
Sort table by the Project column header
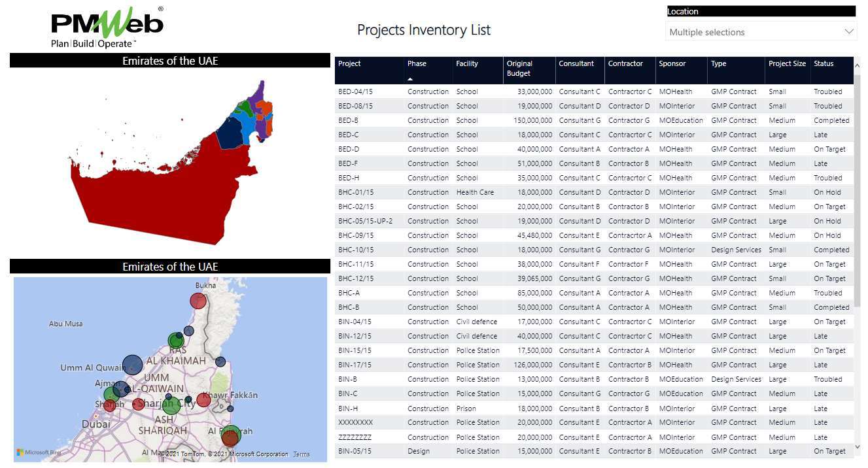349,64
